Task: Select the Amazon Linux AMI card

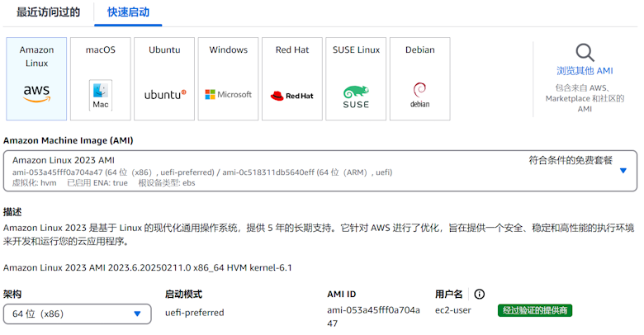Action: pos(36,79)
